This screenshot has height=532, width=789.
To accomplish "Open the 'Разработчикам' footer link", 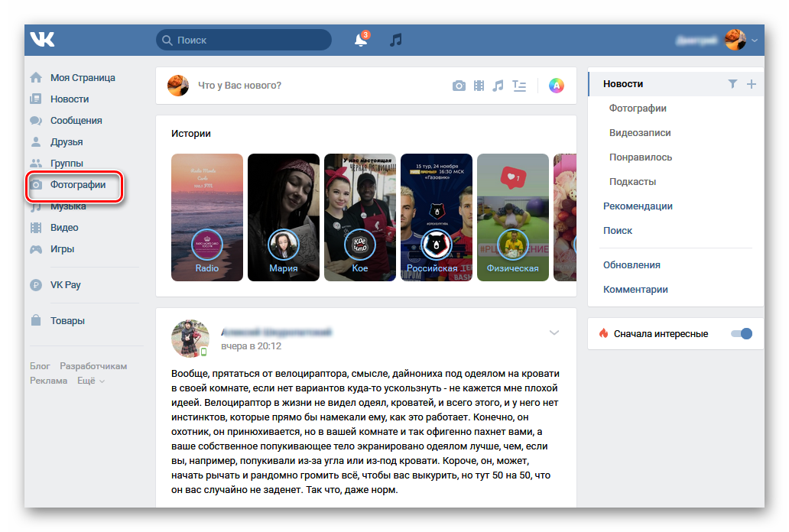I will (x=93, y=366).
